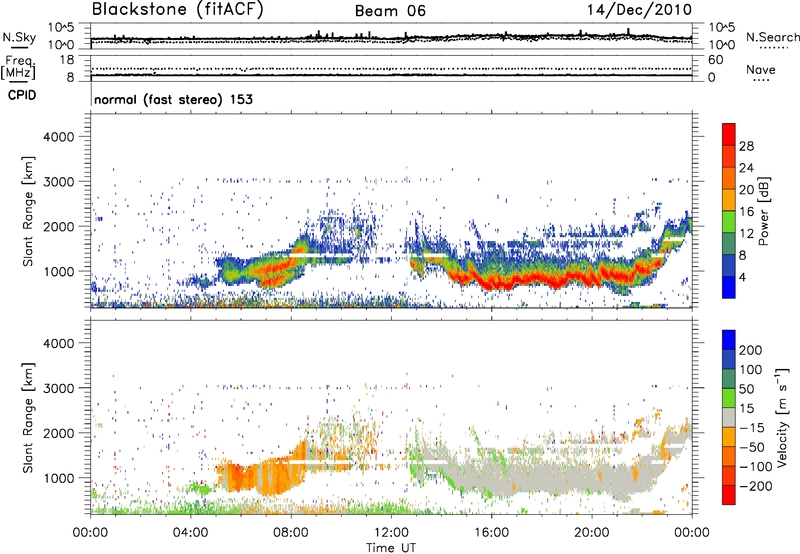Select the blue top segment of Velocity colorbar
Viewport: 800px width, 554px height.
coord(729,340)
